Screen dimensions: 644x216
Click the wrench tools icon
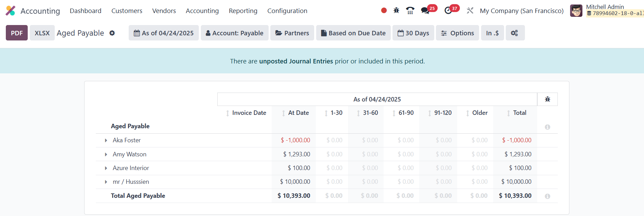(470, 11)
